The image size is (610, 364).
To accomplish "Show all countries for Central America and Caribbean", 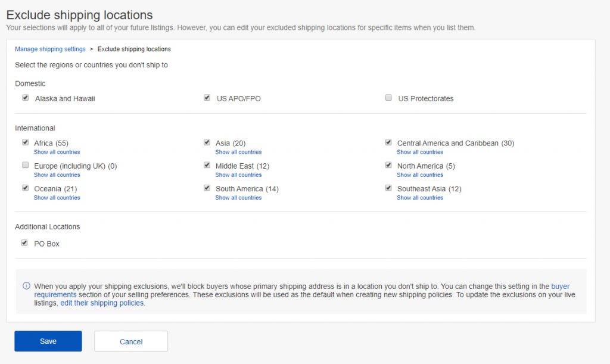I will (x=420, y=152).
